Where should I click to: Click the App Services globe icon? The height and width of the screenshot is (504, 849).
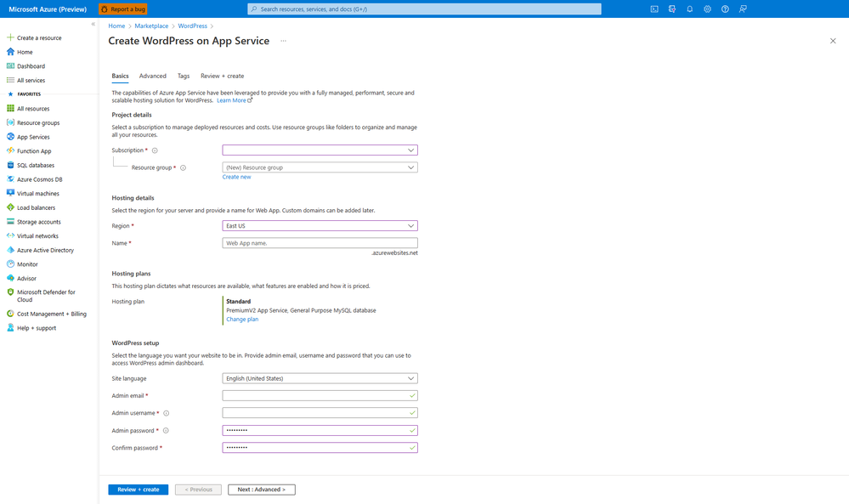point(10,137)
